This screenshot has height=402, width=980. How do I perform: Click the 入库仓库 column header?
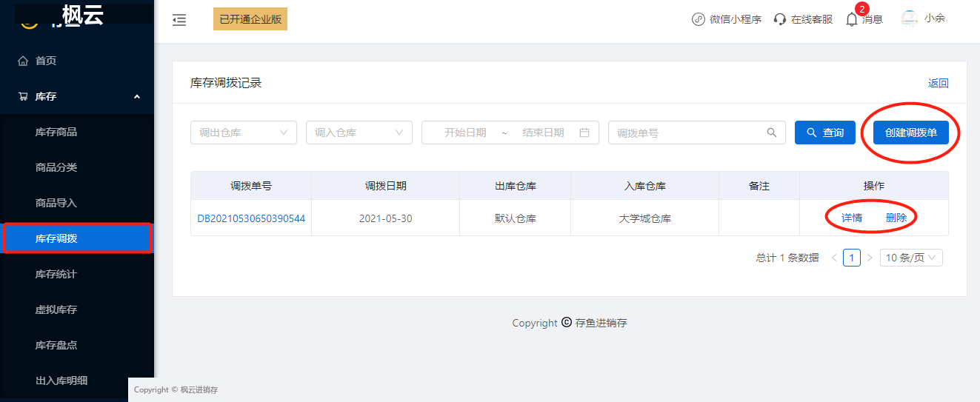[x=645, y=186]
